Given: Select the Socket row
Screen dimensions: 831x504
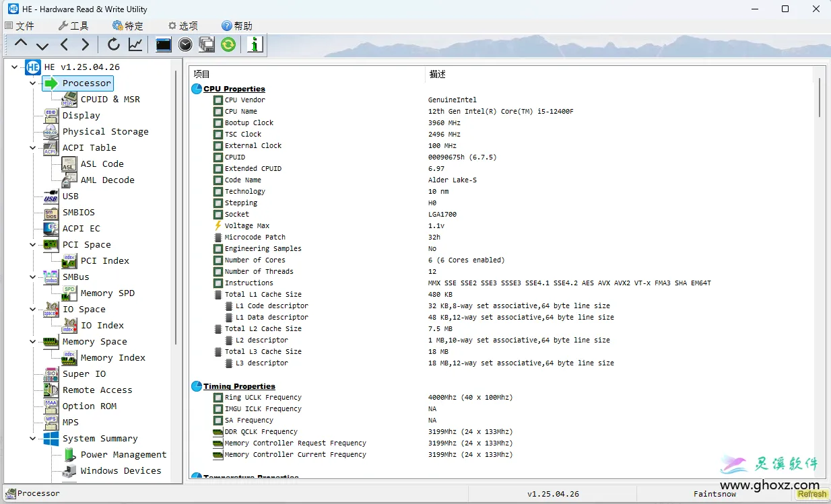Looking at the screenshot, I should 502,215.
